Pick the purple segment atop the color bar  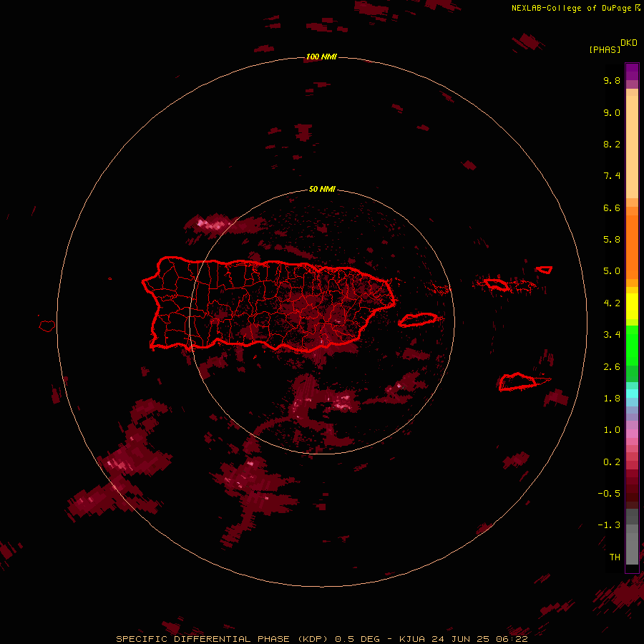tap(632, 72)
